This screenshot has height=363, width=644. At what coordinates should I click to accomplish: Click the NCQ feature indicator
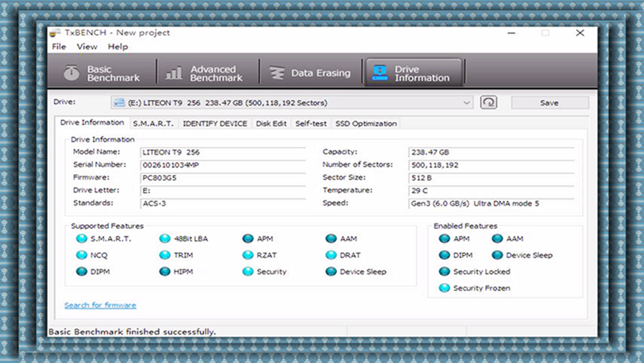pyautogui.click(x=82, y=255)
